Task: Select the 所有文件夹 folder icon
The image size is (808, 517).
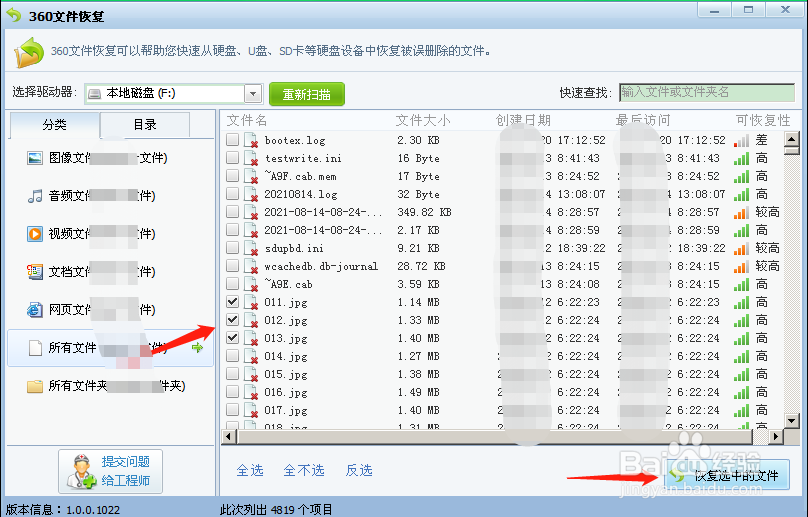Action: point(35,386)
